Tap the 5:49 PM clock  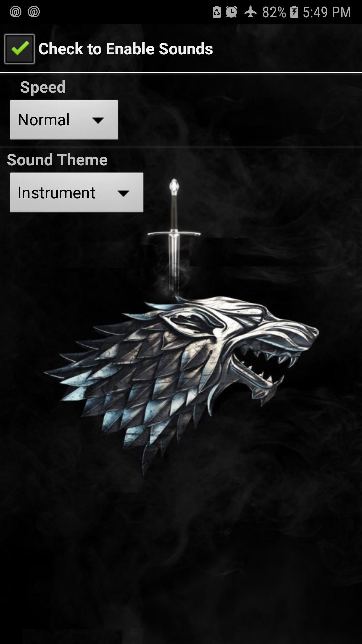(327, 12)
